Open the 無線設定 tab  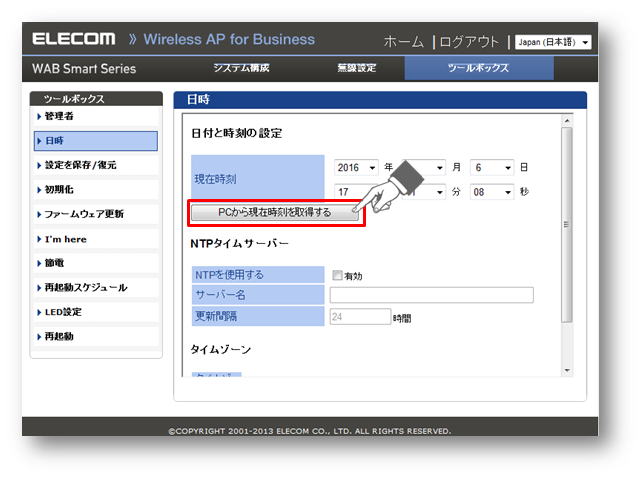click(x=356, y=68)
